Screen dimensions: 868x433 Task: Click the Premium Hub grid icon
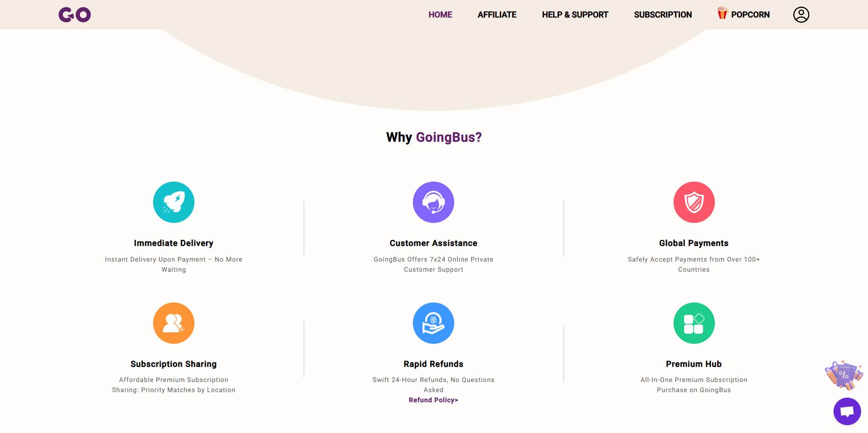click(x=694, y=323)
